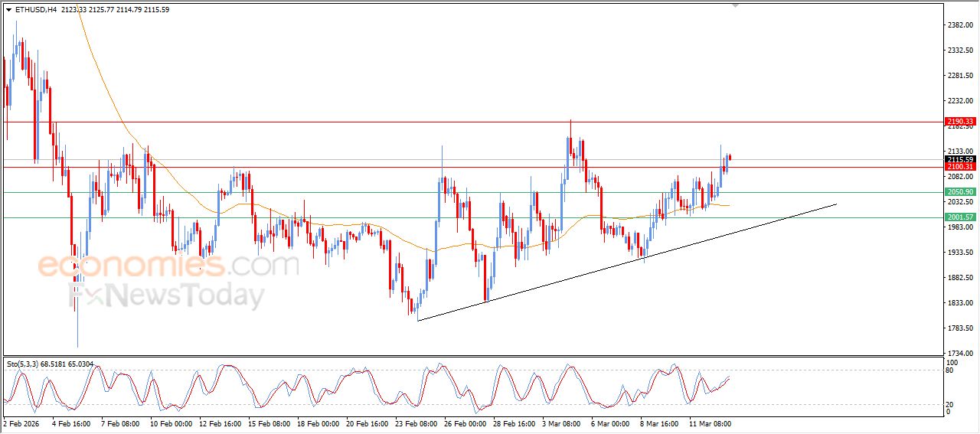Click the red 2100.31 price label

click(x=959, y=167)
